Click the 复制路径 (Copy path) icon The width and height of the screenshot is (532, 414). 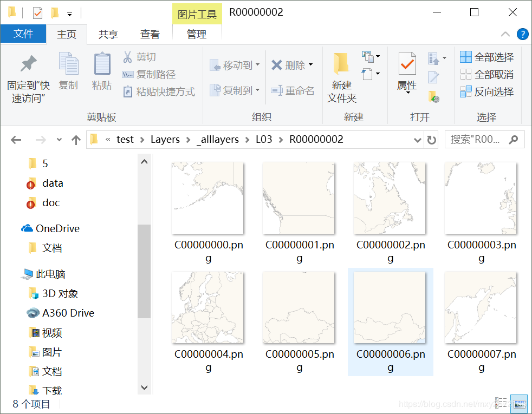[127, 74]
